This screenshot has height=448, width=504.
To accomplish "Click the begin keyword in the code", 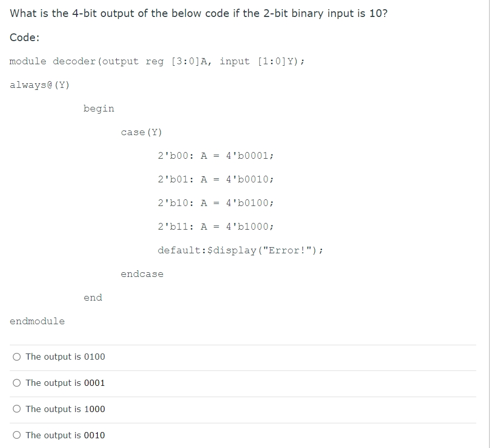I will [99, 108].
